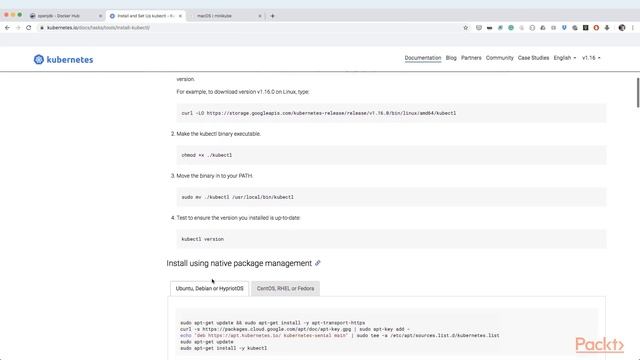Click the chmod +x ./kubectl command
Viewport: 640px width, 360px height.
click(207, 155)
